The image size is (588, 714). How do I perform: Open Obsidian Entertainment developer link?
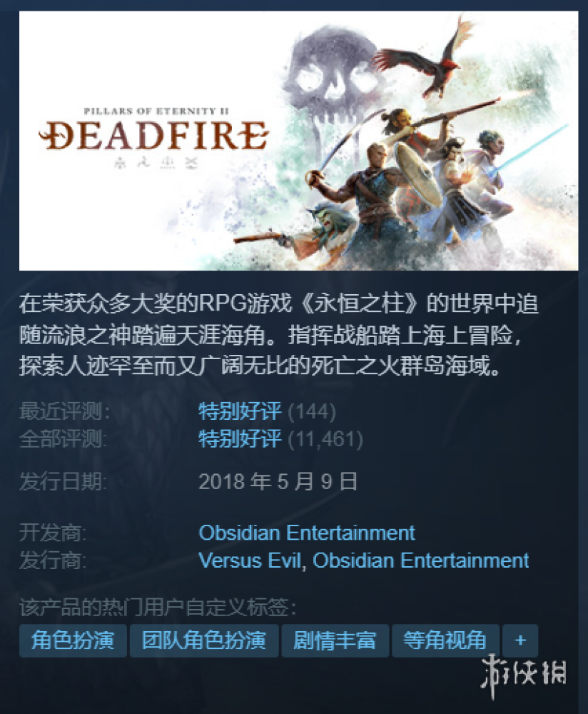[x=307, y=533]
